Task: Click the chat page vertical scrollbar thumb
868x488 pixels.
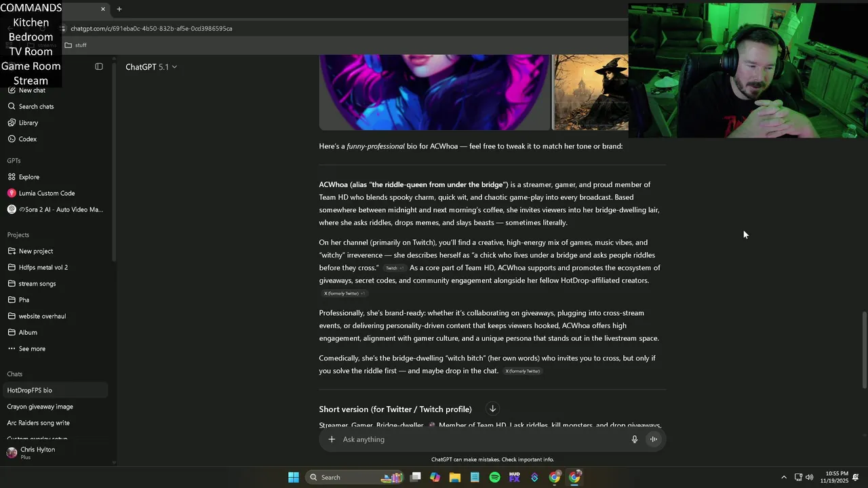Action: [863, 350]
